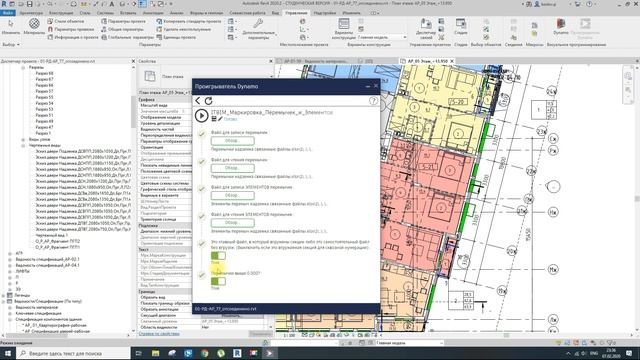Switch to the Вид ribbon tab
The width and height of the screenshot is (640, 360).
pyautogui.click(x=276, y=13)
